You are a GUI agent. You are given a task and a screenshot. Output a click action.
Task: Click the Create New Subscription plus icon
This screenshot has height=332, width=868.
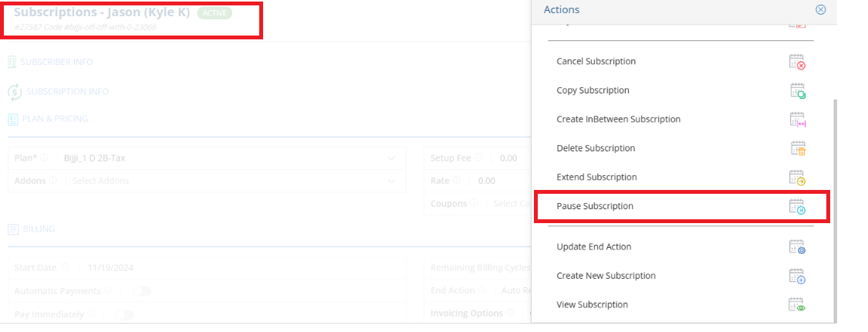coord(797,276)
